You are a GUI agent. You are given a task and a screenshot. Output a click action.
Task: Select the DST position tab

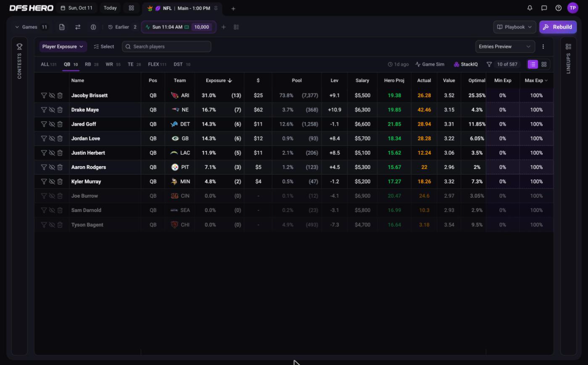click(x=182, y=64)
